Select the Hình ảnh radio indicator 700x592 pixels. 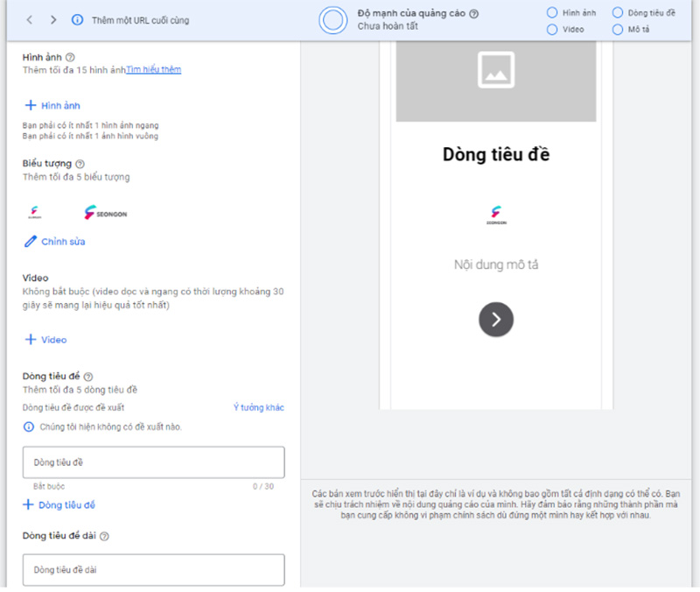[552, 12]
